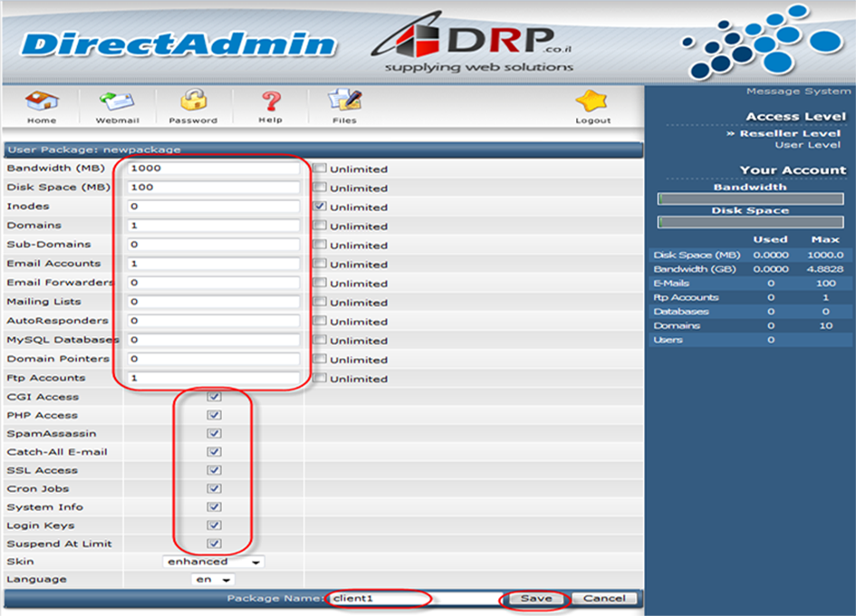Open the Skin dropdown
Image resolution: width=856 pixels, height=616 pixels.
pyautogui.click(x=214, y=562)
